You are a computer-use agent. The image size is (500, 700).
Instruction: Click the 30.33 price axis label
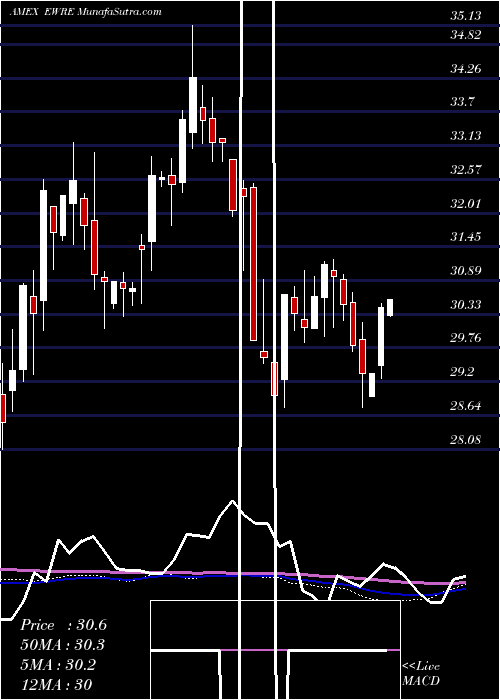[466, 304]
